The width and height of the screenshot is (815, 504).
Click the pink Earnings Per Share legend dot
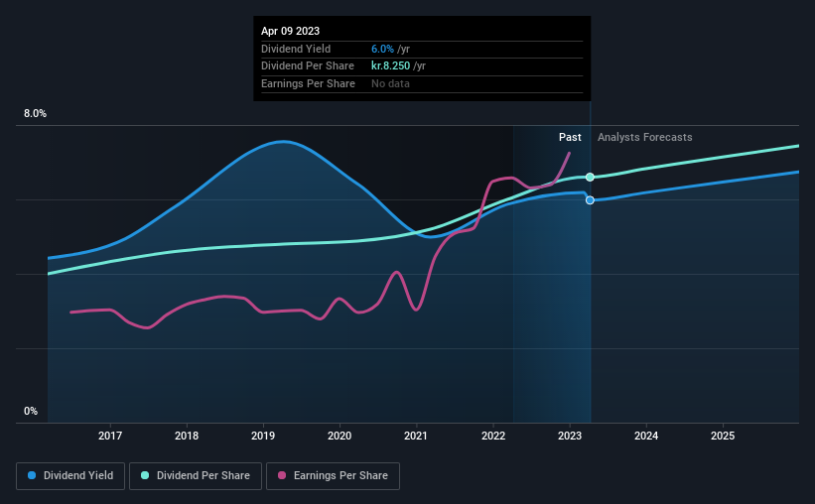click(x=282, y=475)
